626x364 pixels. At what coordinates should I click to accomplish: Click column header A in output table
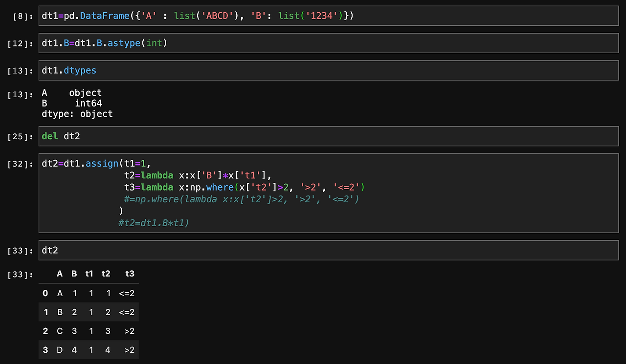point(60,274)
